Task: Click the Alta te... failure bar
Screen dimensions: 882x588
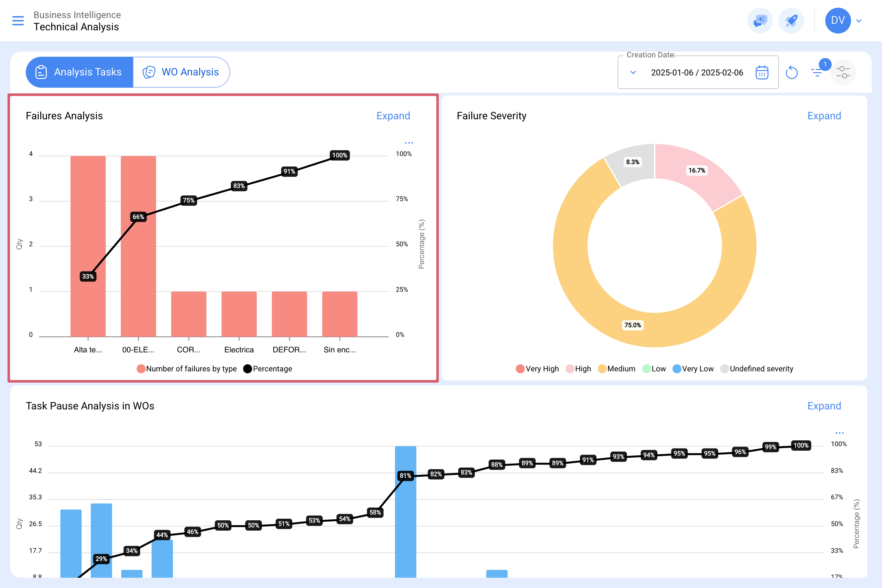Action: pos(88,246)
